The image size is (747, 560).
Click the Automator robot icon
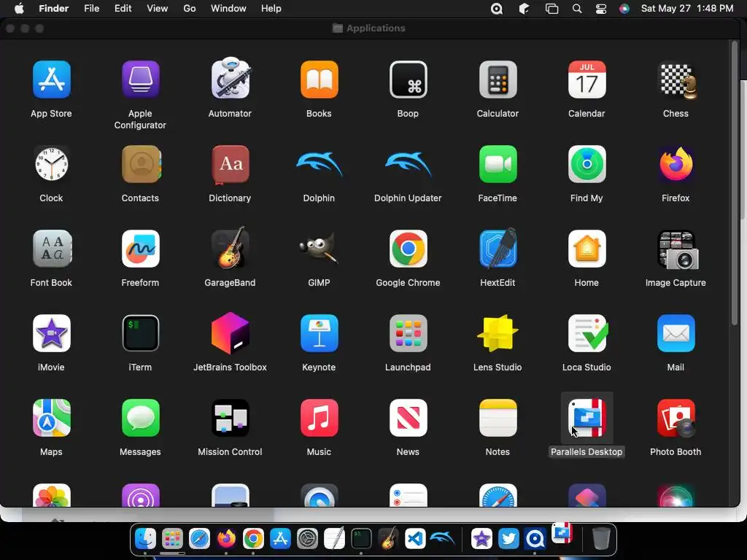click(230, 79)
